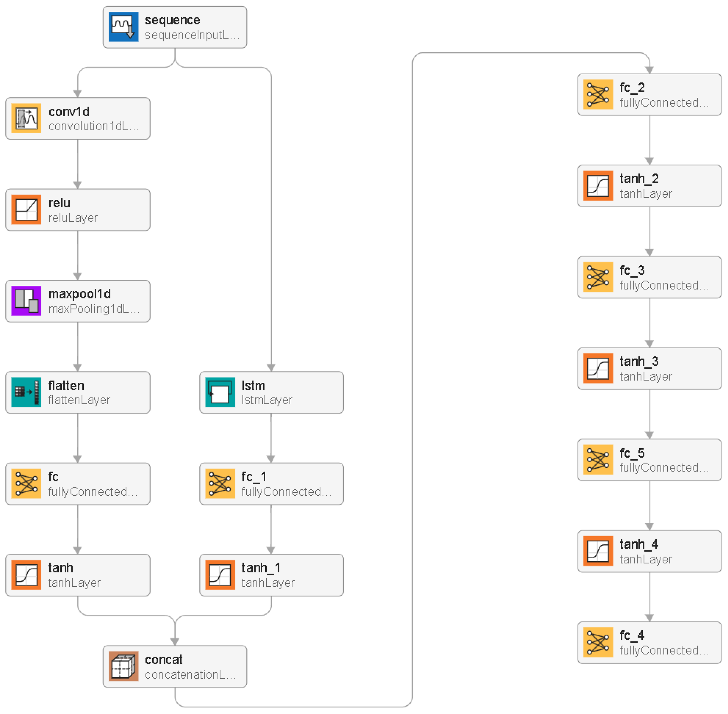Click the relu layer icon

point(26,210)
